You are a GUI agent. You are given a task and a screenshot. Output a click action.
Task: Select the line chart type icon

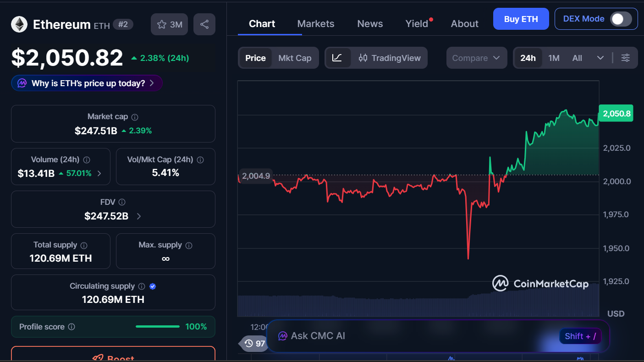pyautogui.click(x=338, y=58)
